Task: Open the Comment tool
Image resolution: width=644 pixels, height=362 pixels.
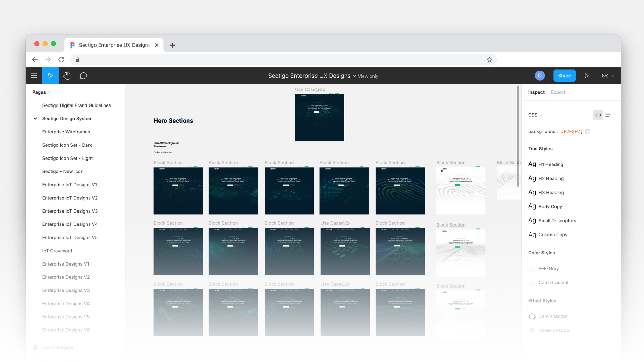Action: [83, 75]
